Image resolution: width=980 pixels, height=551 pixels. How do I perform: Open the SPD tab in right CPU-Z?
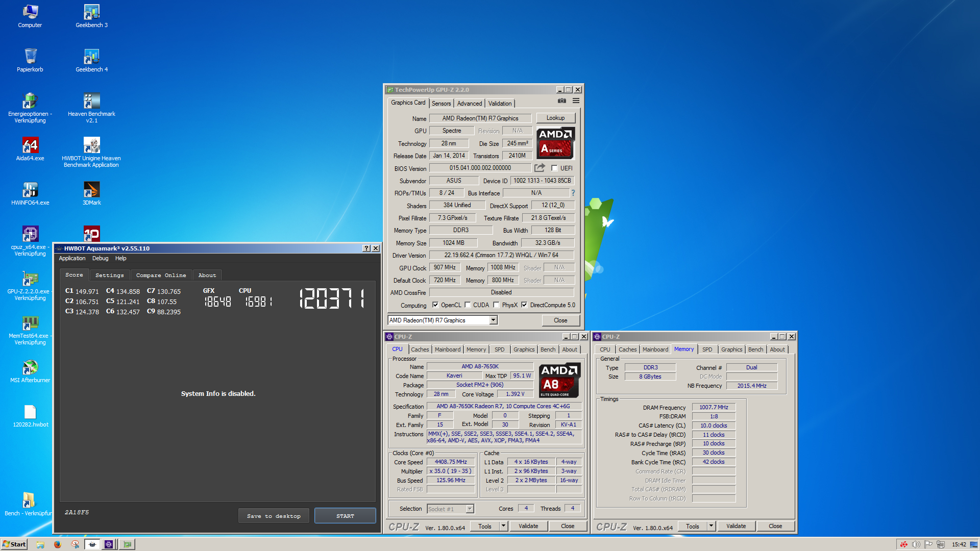coord(707,349)
